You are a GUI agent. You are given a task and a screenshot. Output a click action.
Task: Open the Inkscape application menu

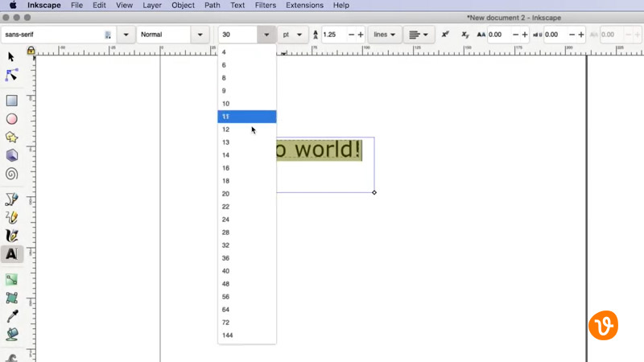coord(44,6)
